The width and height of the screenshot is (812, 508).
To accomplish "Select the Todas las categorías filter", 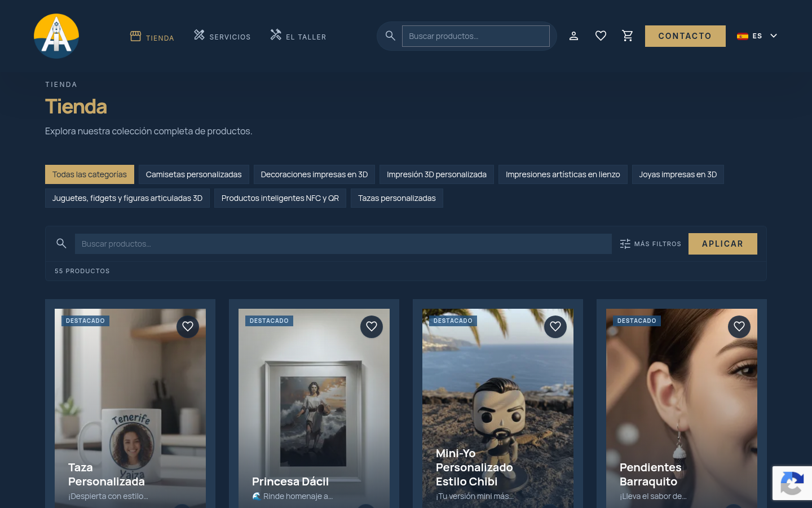I will (x=90, y=174).
